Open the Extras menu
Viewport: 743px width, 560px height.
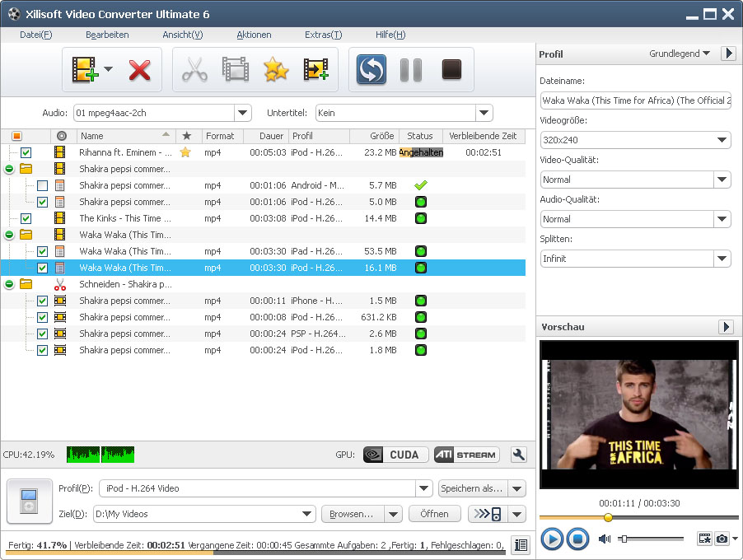323,35
